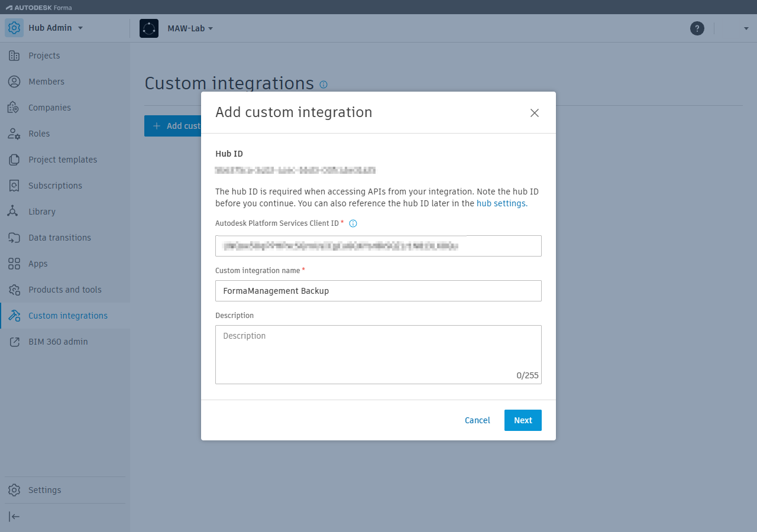757x532 pixels.
Task: Select the Members person icon
Action: pos(14,82)
